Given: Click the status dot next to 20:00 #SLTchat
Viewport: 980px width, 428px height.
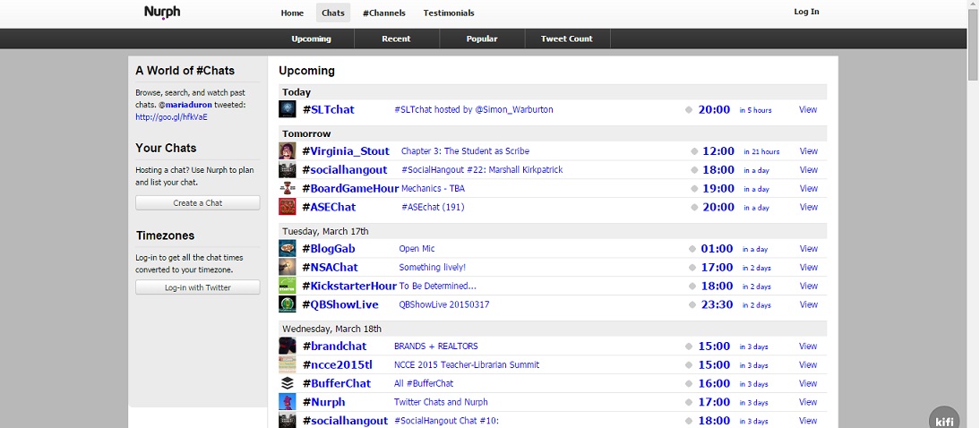Looking at the screenshot, I should coord(689,110).
